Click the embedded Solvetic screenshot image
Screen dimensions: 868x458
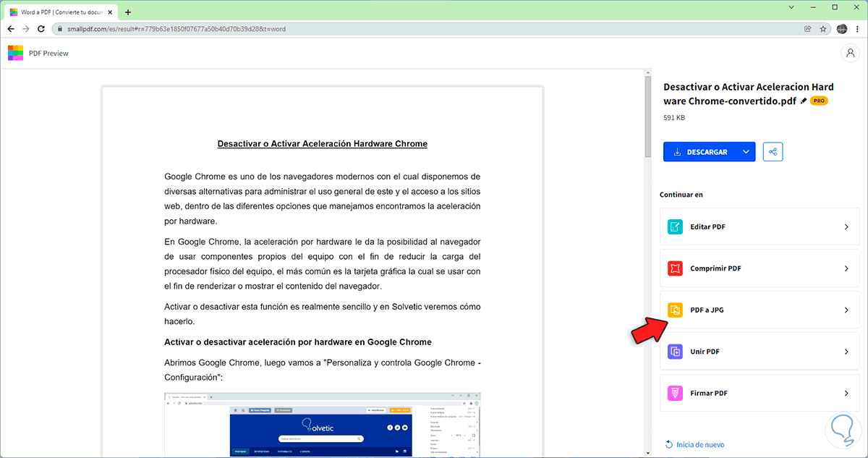point(323,425)
